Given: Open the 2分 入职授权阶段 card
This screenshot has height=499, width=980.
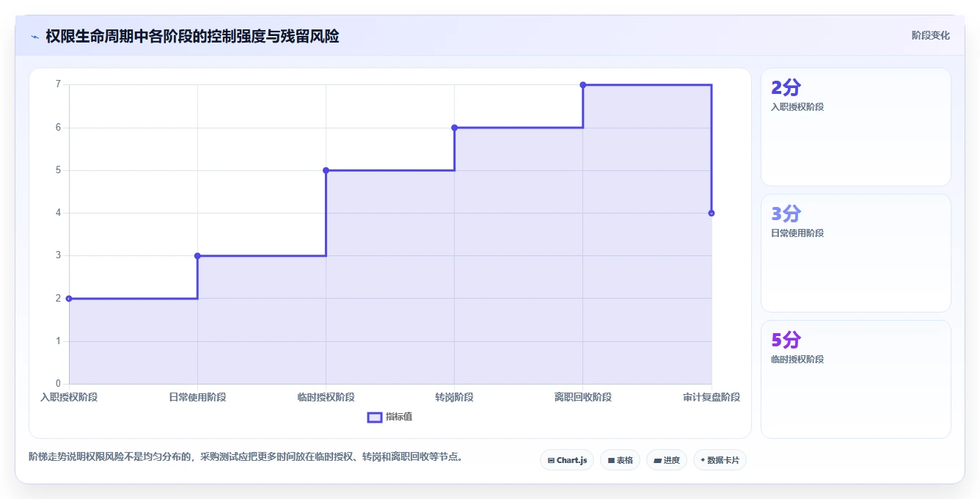Looking at the screenshot, I should (856, 127).
